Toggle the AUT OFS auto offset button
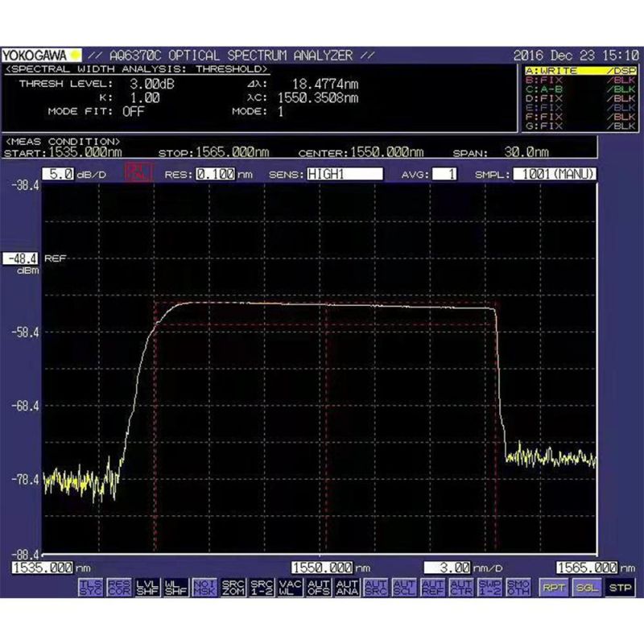This screenshot has width=644, height=644. pos(319,587)
